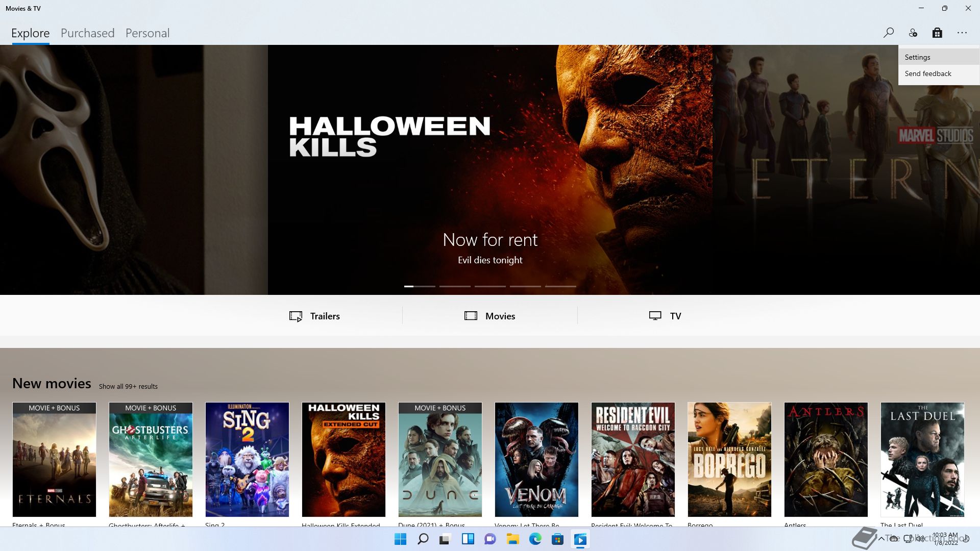
Task: Close the three-dots More menu
Action: 962,33
